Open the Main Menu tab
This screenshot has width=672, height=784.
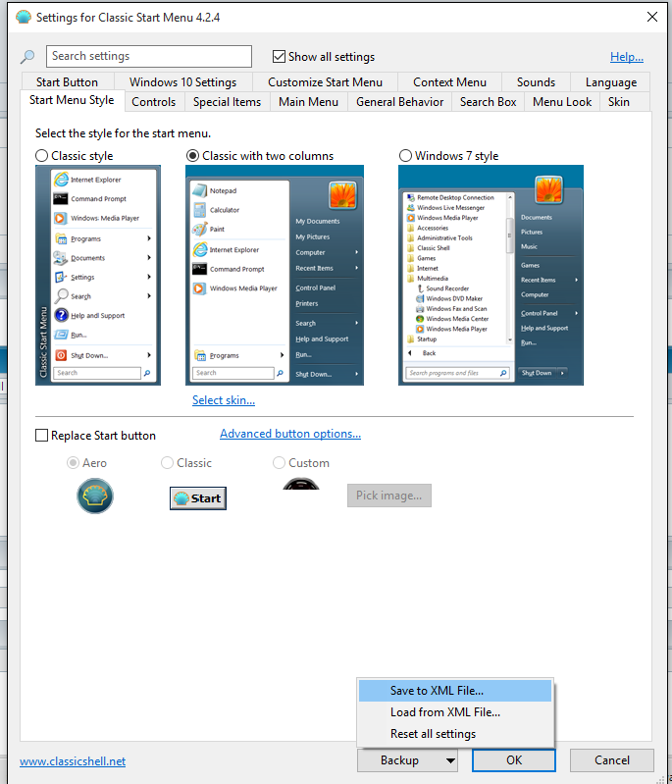point(308,102)
